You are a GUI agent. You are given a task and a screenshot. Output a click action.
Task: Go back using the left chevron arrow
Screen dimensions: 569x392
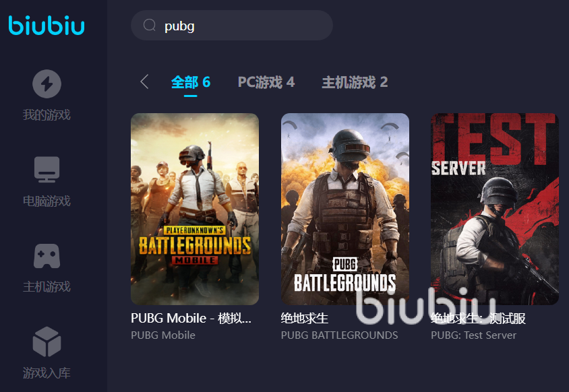click(x=144, y=81)
